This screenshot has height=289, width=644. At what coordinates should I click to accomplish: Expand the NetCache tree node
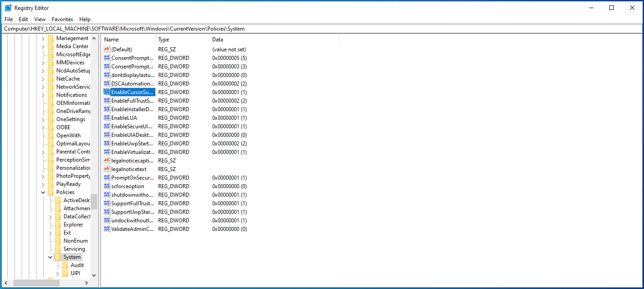click(43, 79)
